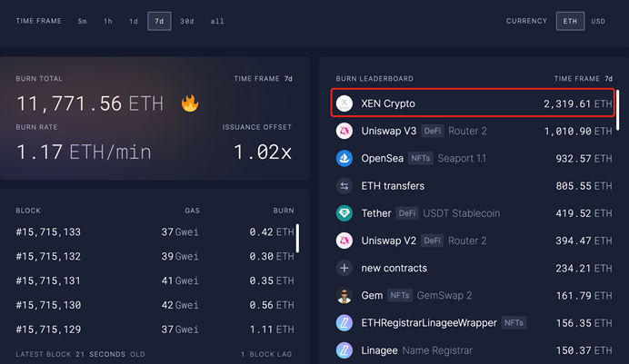Click the new contracts plus icon
This screenshot has height=364, width=629.
click(344, 268)
